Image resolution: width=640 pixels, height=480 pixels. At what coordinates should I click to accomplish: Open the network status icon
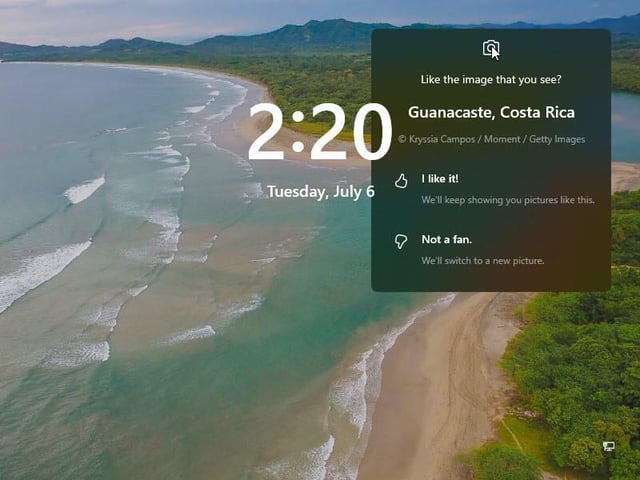click(x=609, y=446)
